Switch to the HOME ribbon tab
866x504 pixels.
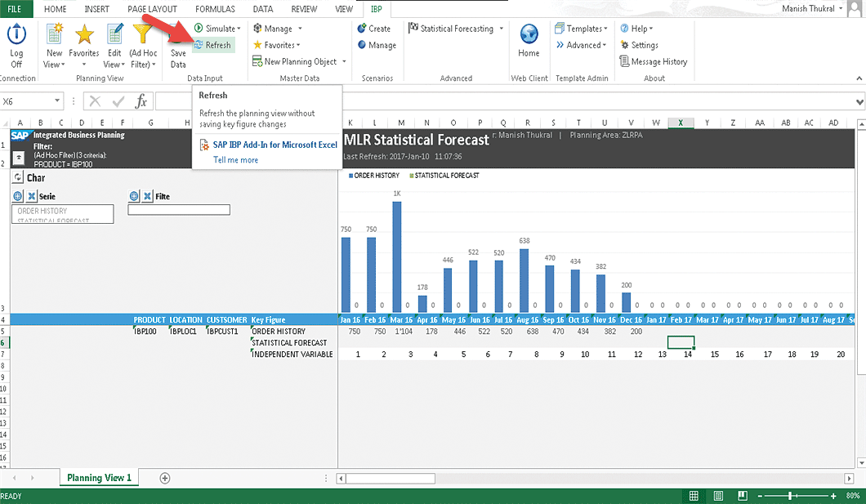[56, 9]
